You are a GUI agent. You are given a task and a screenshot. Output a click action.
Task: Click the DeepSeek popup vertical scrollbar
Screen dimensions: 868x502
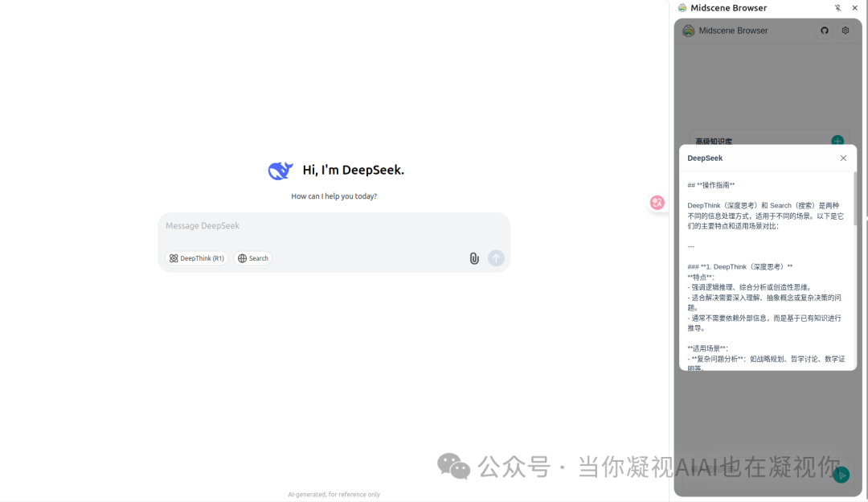pyautogui.click(x=854, y=199)
